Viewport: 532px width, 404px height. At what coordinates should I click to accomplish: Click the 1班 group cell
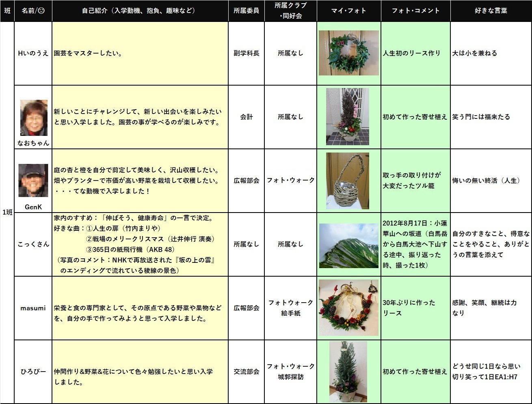coord(7,213)
